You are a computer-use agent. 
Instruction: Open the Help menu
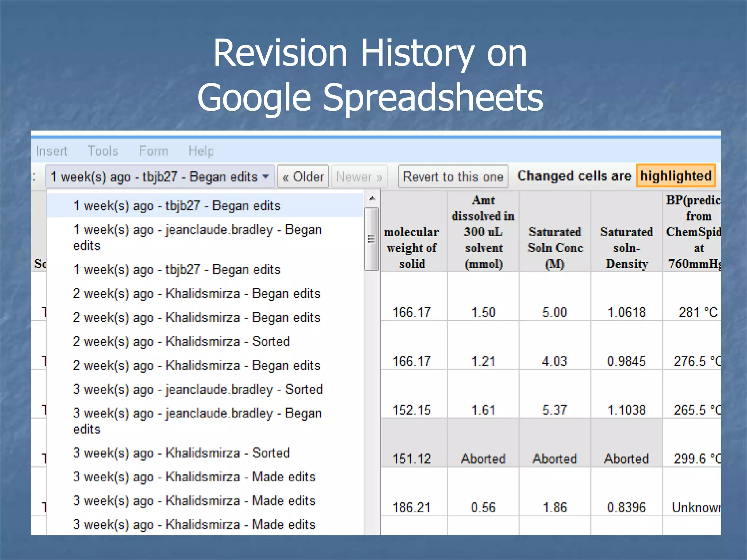[x=201, y=151]
